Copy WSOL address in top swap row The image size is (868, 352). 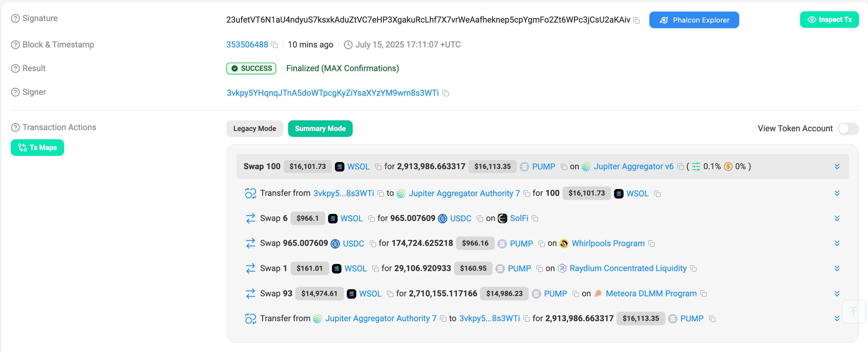click(x=378, y=167)
